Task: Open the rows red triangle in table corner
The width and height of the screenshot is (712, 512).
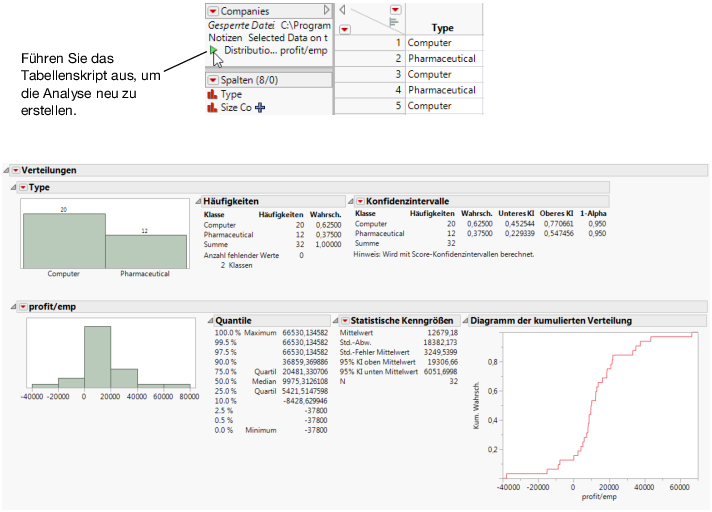Action: (345, 29)
